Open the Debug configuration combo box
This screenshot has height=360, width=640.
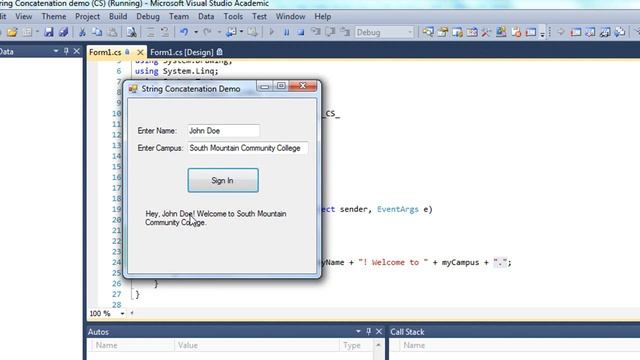(384, 32)
